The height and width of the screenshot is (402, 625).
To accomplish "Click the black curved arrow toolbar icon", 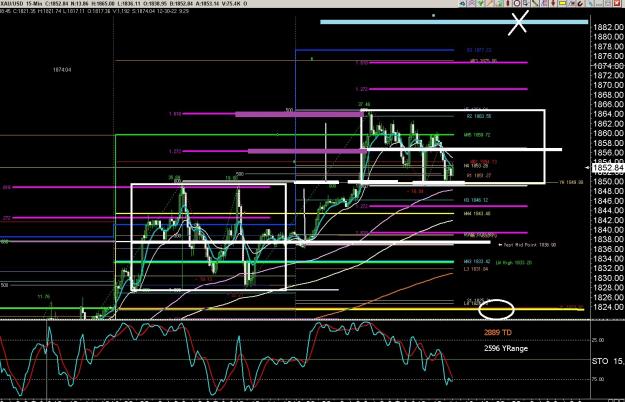I will 580,4.
